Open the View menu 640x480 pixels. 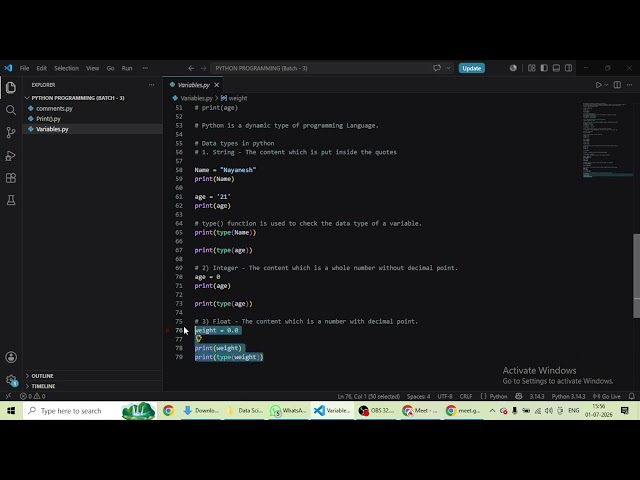click(x=93, y=68)
